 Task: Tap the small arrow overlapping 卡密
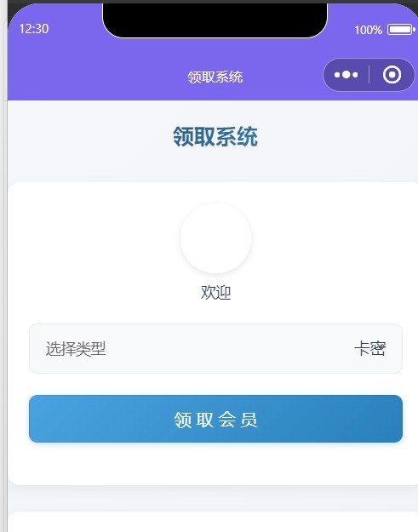tap(381, 346)
